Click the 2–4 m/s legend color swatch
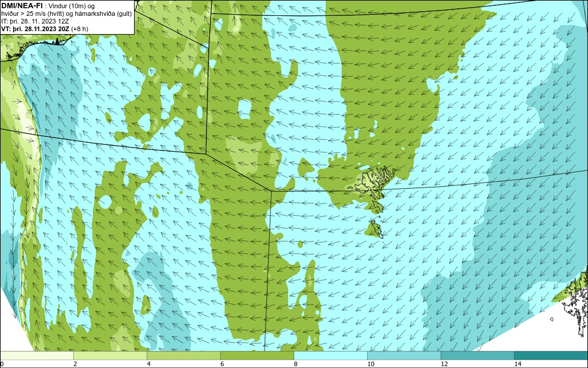Viewport: 588px width, 368px height. (x=111, y=356)
